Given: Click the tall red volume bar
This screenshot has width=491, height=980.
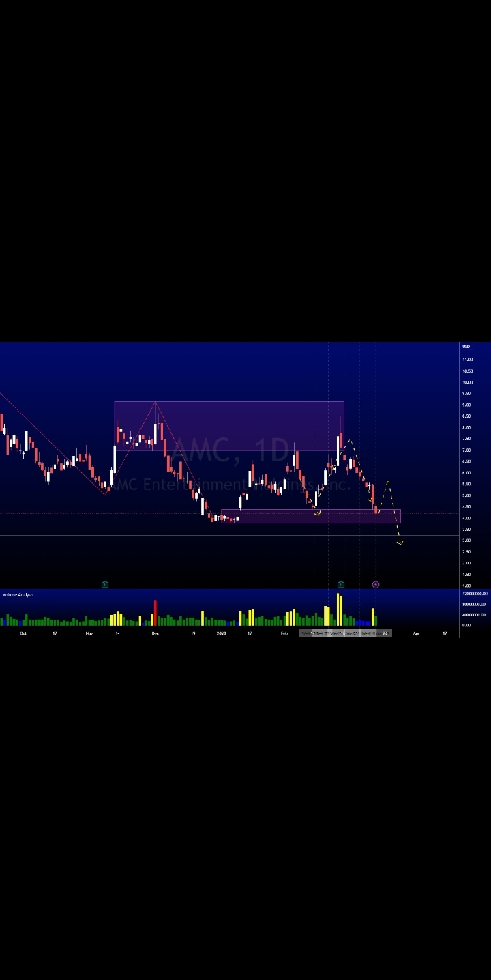Looking at the screenshot, I should tap(155, 613).
